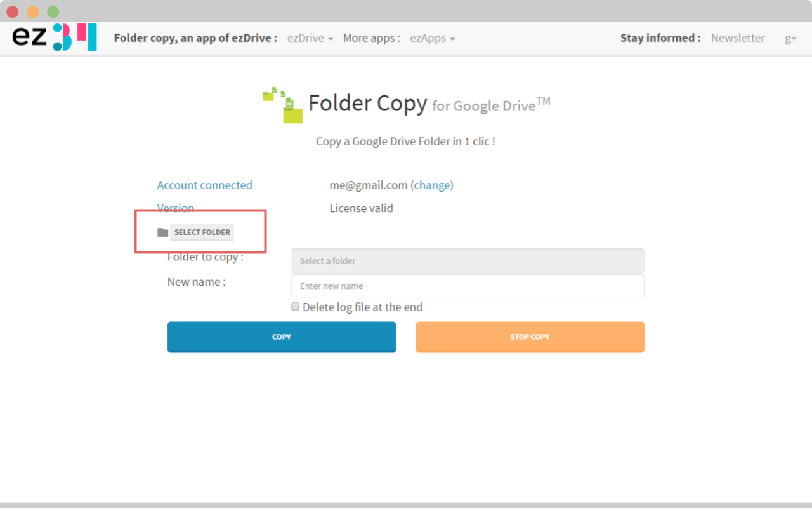The width and height of the screenshot is (812, 508).
Task: Click the yellow minimize window button
Action: (x=33, y=11)
